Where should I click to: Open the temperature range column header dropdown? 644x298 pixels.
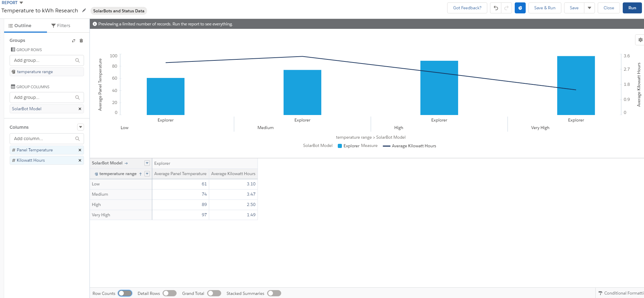click(x=147, y=174)
